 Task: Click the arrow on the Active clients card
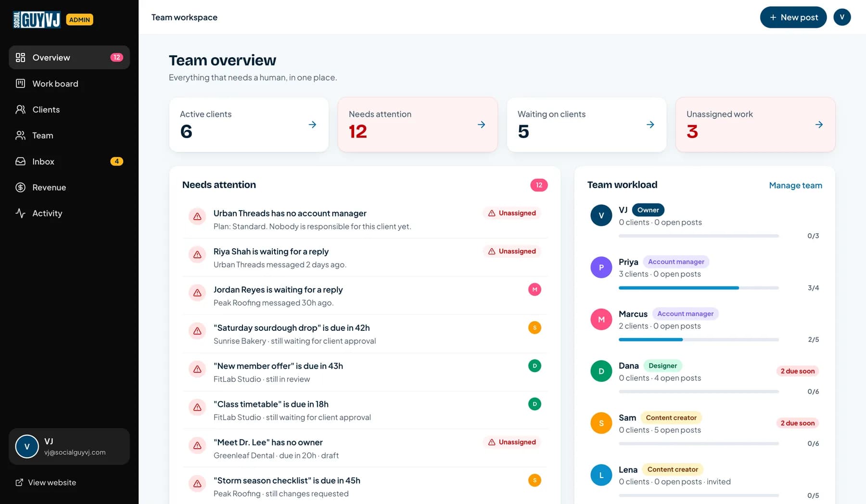(x=312, y=125)
